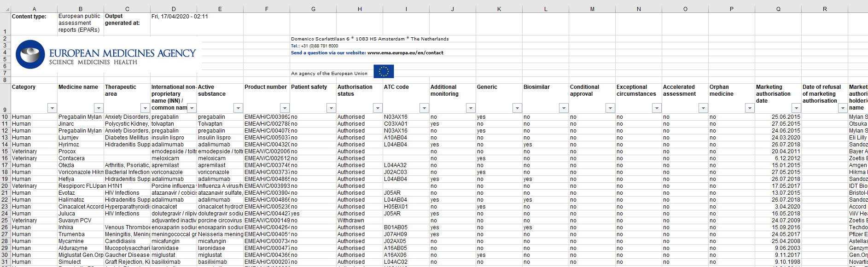This screenshot has width=868, height=267.
Task: Open the Biosimilar filter dropdown
Action: 564,108
